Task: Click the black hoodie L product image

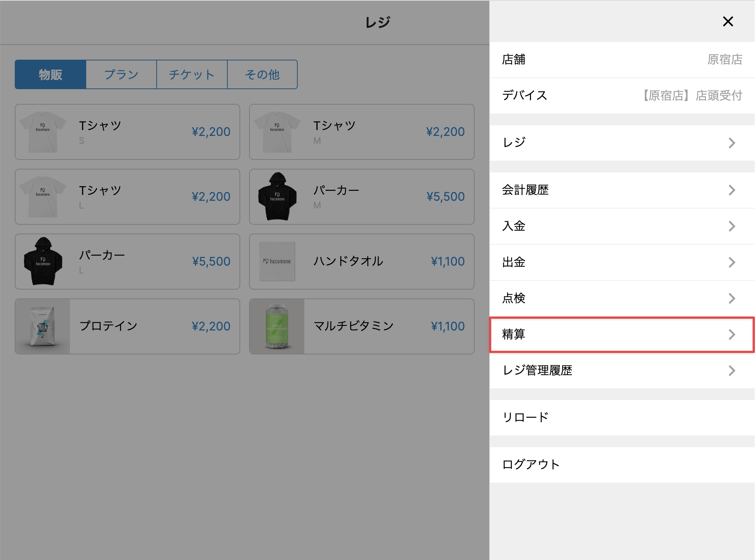Action: click(x=43, y=262)
